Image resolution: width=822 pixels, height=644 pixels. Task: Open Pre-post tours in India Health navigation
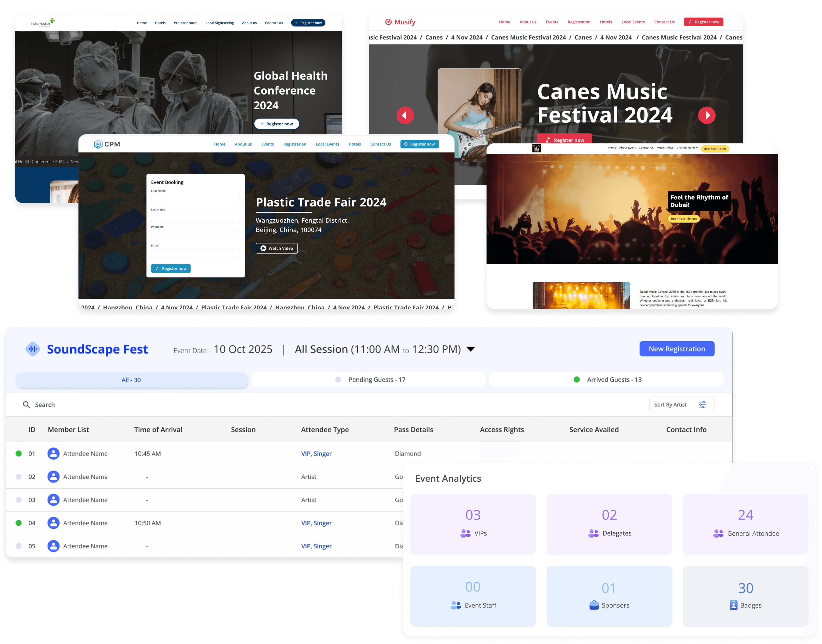point(185,23)
